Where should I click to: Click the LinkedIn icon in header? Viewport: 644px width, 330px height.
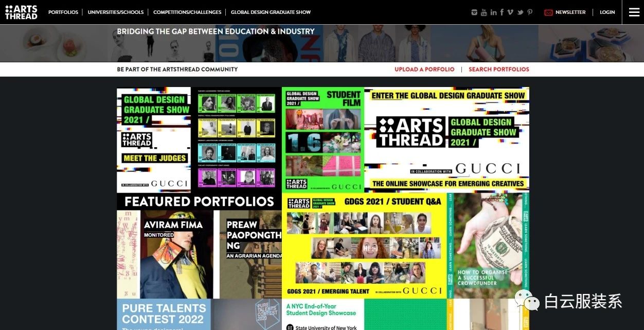(x=493, y=12)
